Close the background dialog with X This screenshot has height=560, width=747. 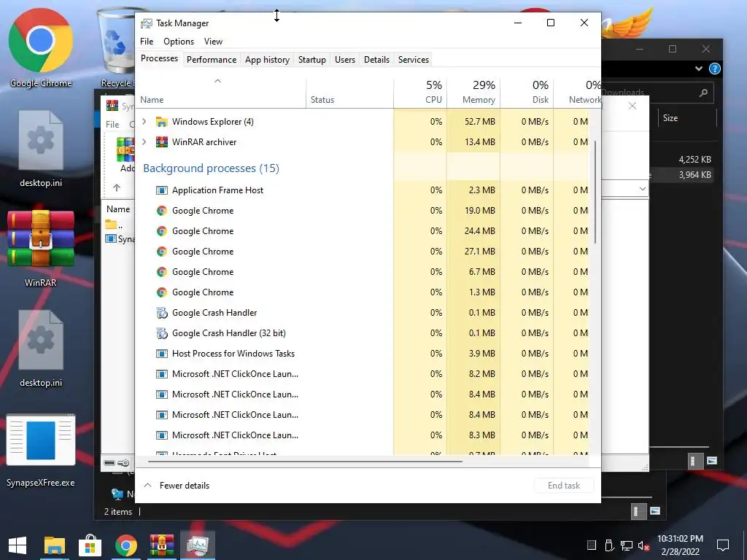(632, 106)
